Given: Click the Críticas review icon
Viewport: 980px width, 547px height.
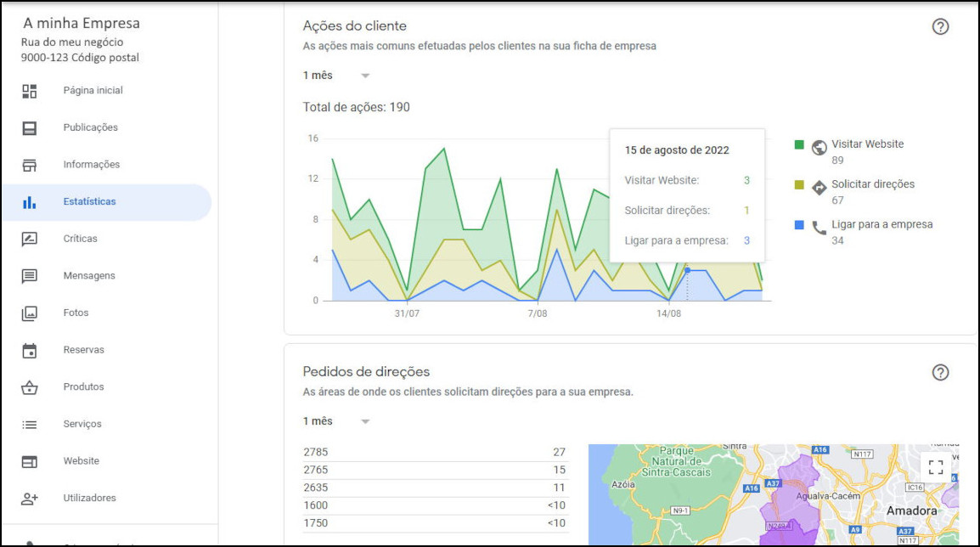Looking at the screenshot, I should [x=30, y=239].
